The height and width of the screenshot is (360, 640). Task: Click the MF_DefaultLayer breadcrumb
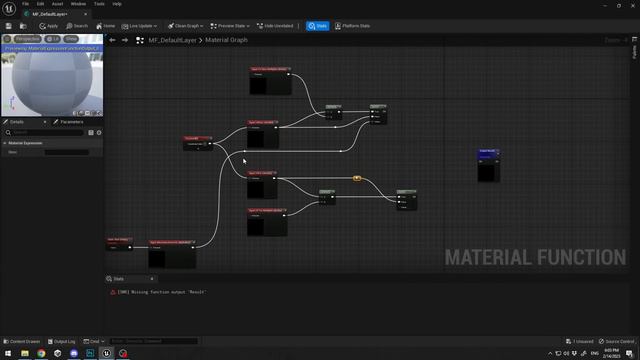pos(172,40)
